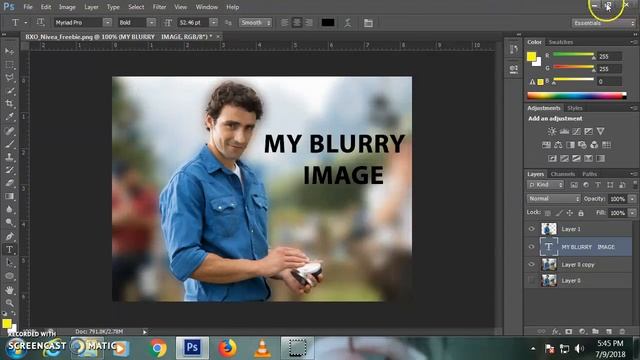This screenshot has width=640, height=360.
Task: Select the Pen tool
Action: pyautogui.click(x=9, y=236)
